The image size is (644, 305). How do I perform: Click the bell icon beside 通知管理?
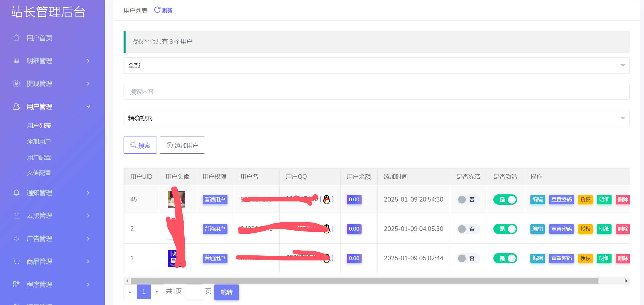click(17, 193)
